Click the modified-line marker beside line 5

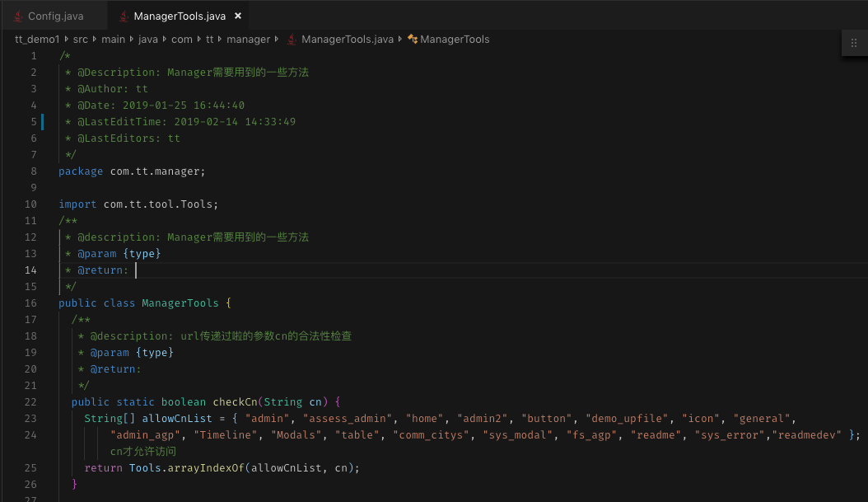pyautogui.click(x=42, y=121)
